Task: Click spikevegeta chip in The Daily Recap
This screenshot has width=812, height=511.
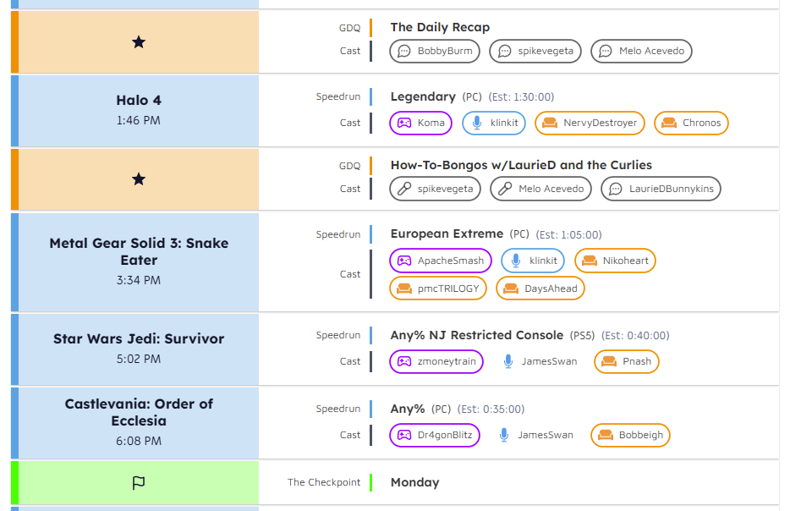Action: click(535, 52)
